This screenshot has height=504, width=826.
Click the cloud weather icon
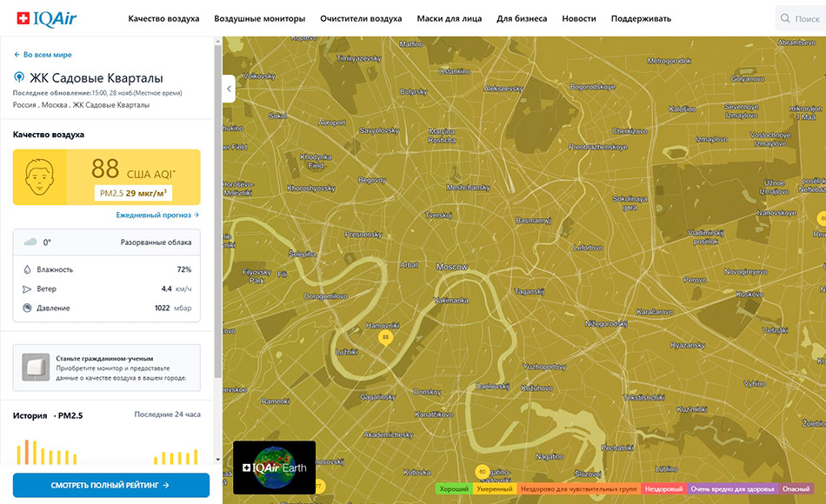tap(30, 242)
